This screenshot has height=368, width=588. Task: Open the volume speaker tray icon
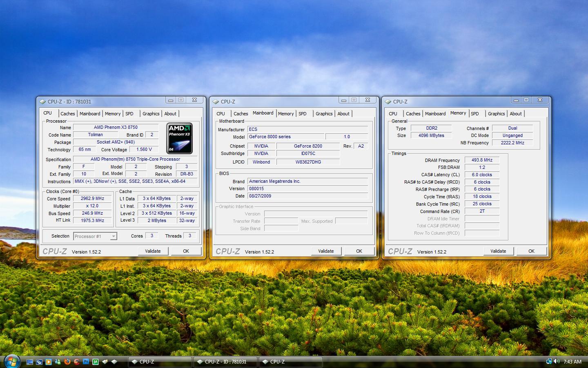point(557,361)
